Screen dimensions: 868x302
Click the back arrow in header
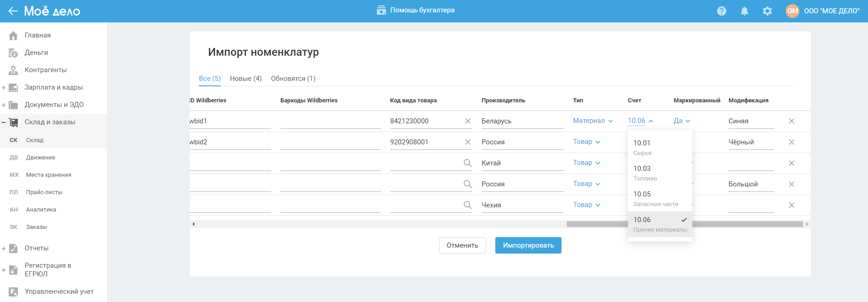pyautogui.click(x=13, y=11)
